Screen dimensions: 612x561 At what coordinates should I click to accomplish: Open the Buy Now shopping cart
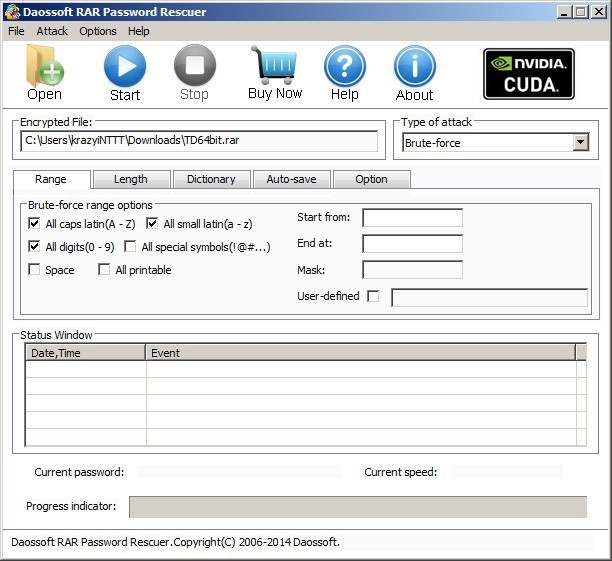(274, 66)
